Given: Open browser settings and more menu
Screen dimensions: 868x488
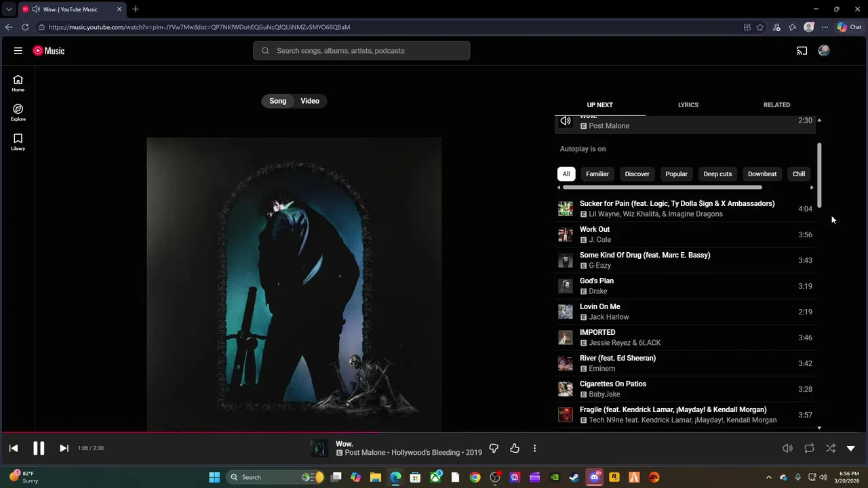Looking at the screenshot, I should tap(825, 27).
